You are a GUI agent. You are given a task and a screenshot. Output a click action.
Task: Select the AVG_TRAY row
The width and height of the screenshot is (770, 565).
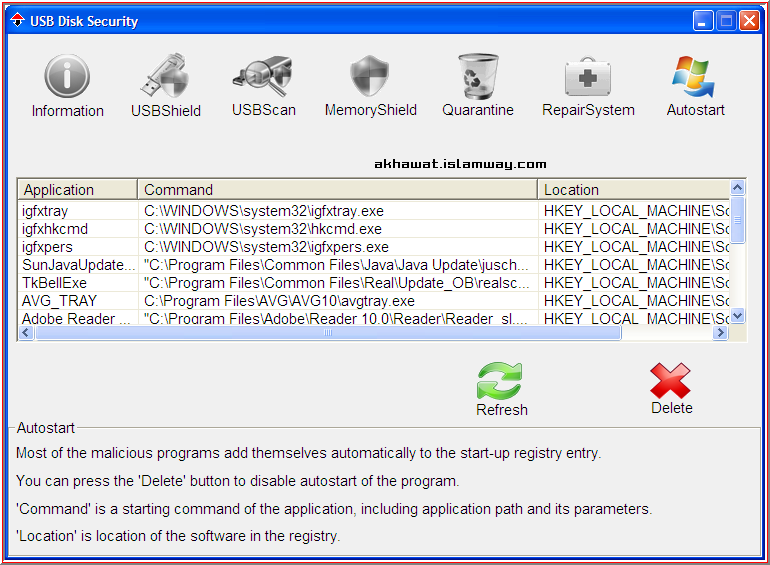pyautogui.click(x=374, y=300)
